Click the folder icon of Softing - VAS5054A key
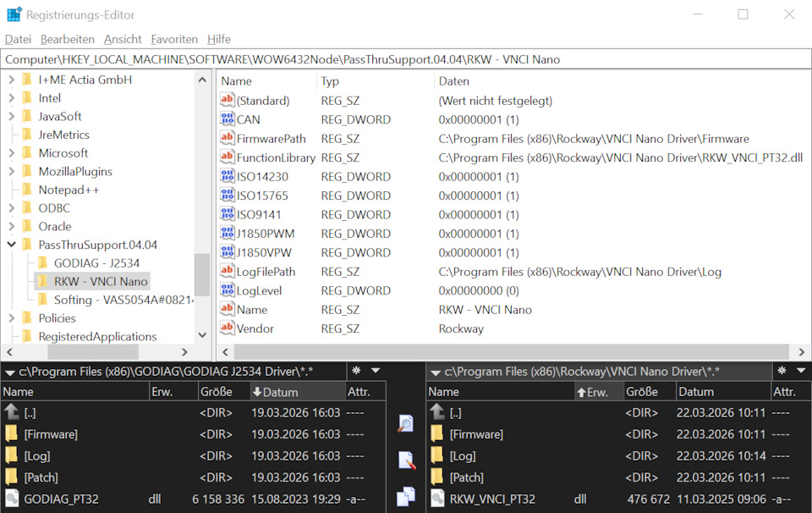The image size is (812, 513). pyautogui.click(x=43, y=300)
